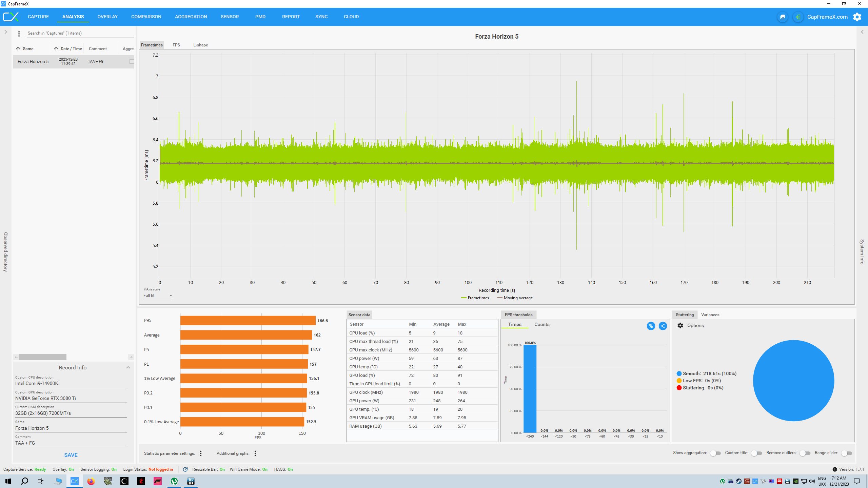
Task: Check the Forza Horizon 5 row aggregation checkbox
Action: coord(132,62)
